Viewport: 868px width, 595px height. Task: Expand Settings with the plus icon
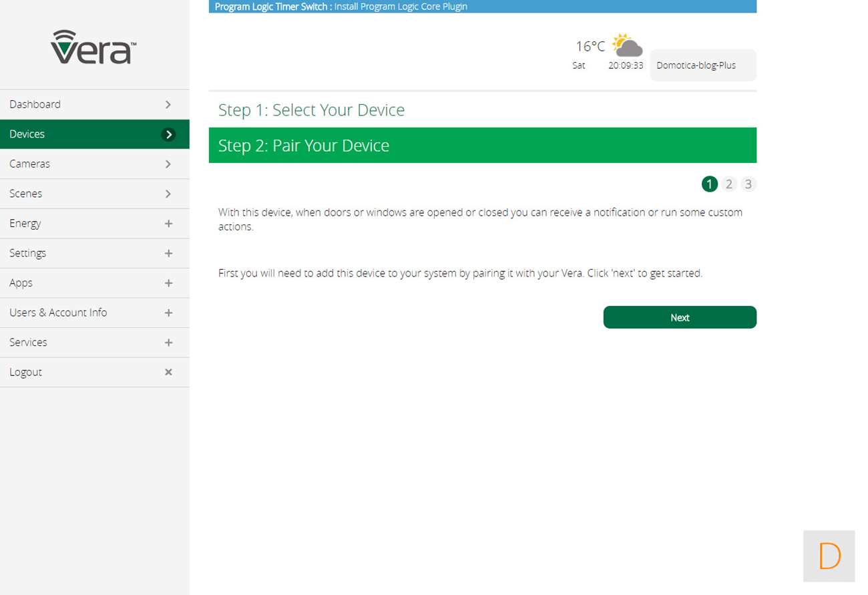tap(168, 253)
